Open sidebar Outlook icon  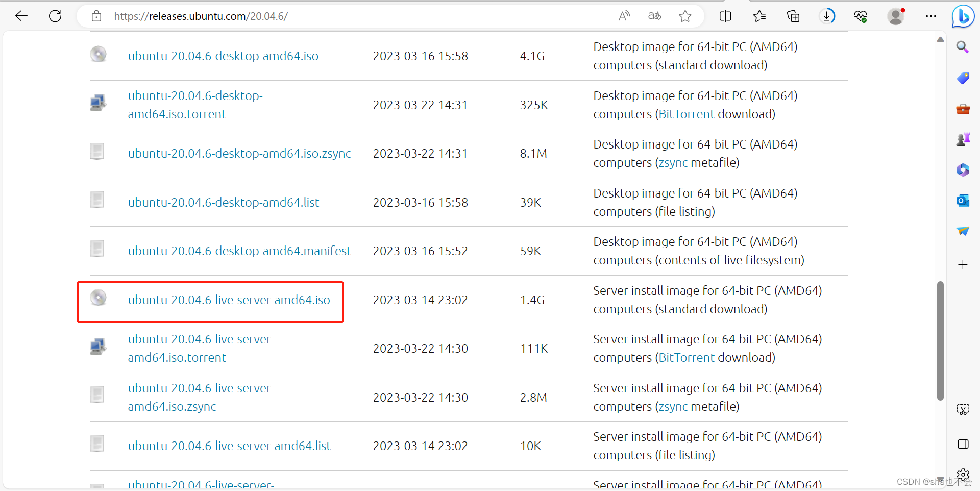963,201
